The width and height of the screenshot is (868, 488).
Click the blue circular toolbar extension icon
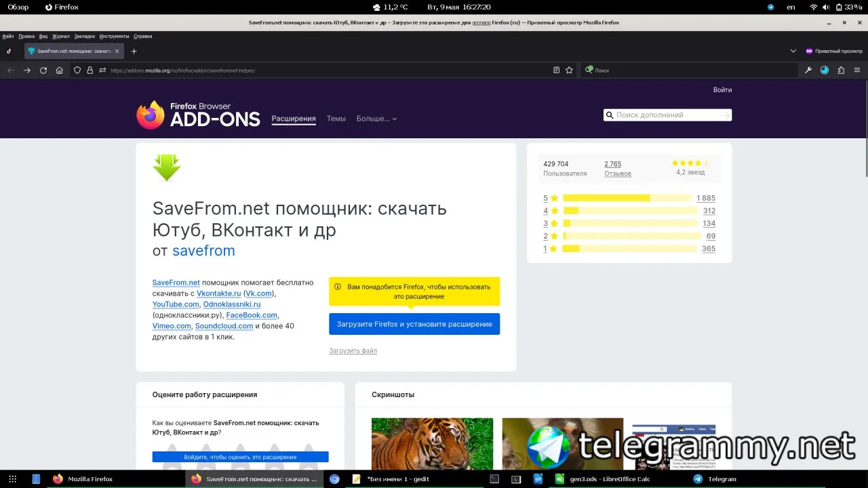click(x=825, y=70)
